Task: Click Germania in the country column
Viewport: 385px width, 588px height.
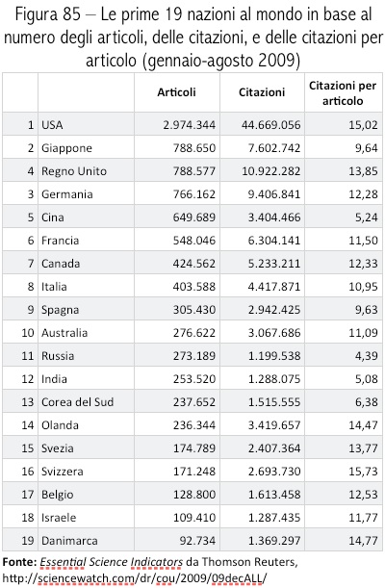Action: pyautogui.click(x=66, y=194)
